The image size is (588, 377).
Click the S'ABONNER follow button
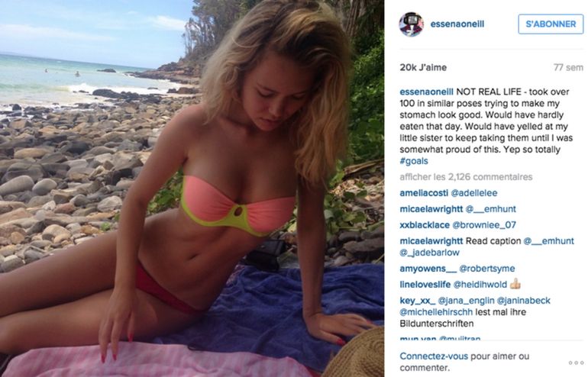[x=551, y=24]
